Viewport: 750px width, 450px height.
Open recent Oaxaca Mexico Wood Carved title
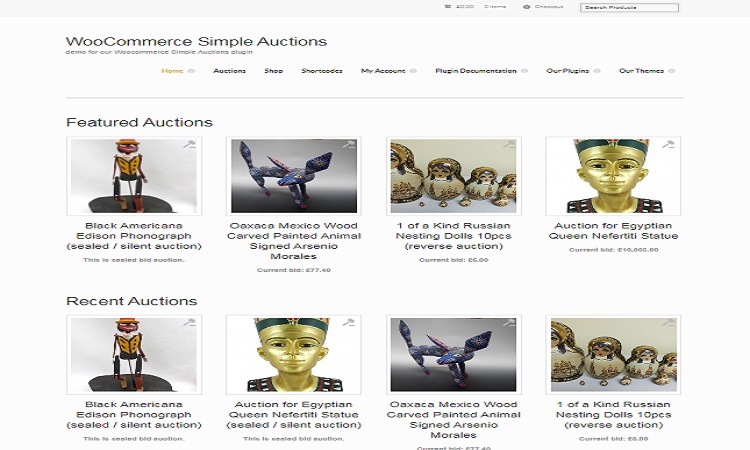453,420
